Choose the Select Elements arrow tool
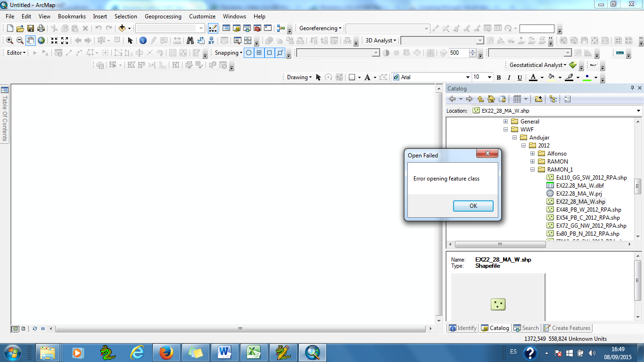This screenshot has height=362, width=644. [x=130, y=41]
